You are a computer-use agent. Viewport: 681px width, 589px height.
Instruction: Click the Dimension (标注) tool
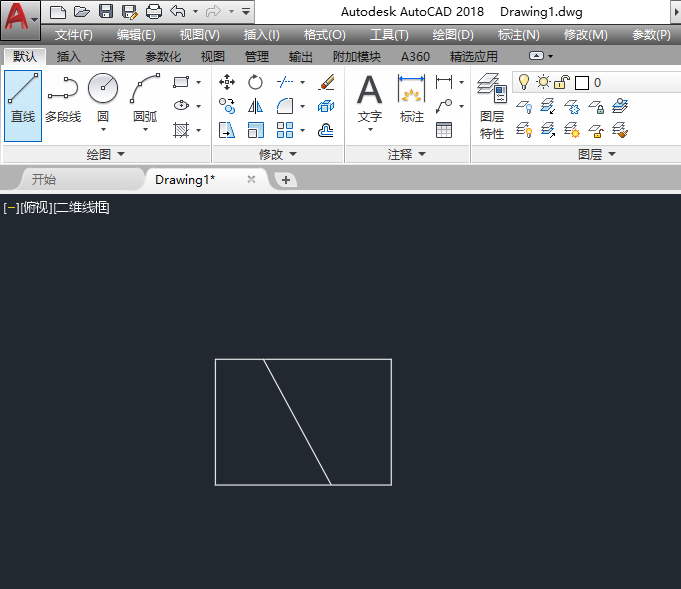(411, 99)
